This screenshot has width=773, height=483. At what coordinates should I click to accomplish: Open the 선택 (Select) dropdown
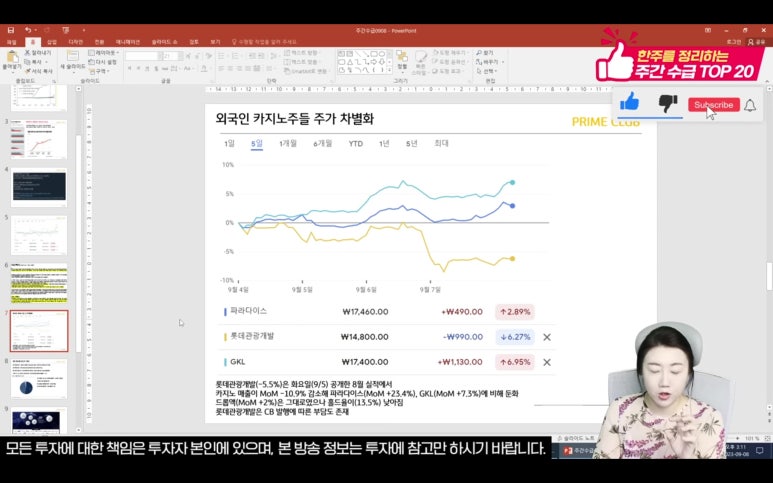[486, 71]
